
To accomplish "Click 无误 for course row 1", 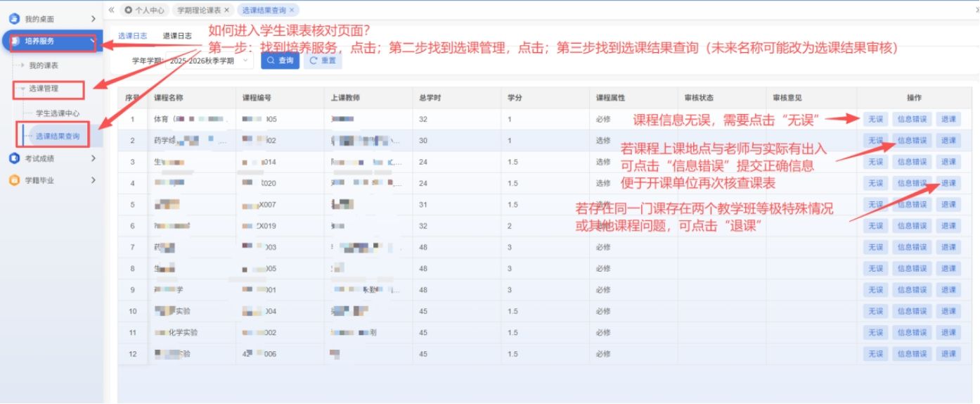I will click(875, 119).
